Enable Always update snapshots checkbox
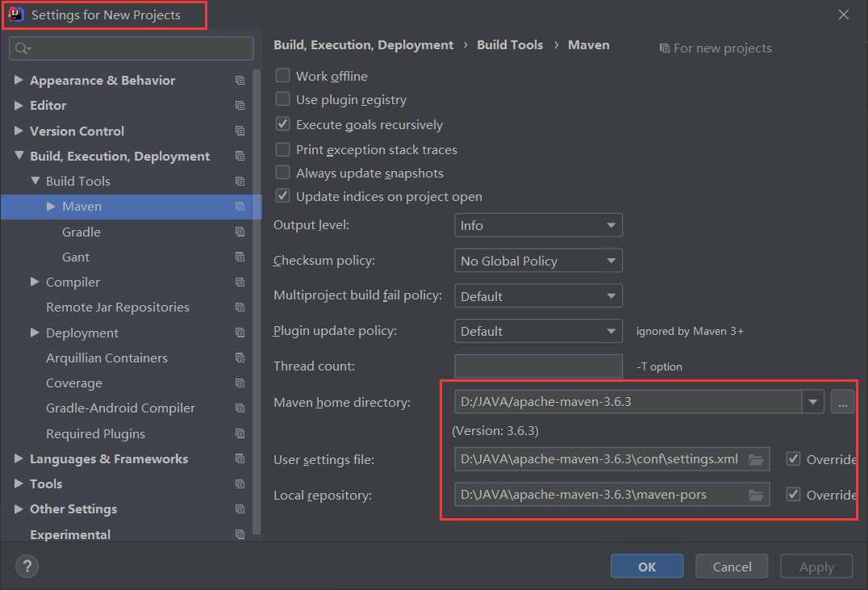The width and height of the screenshot is (868, 590). pos(282,173)
